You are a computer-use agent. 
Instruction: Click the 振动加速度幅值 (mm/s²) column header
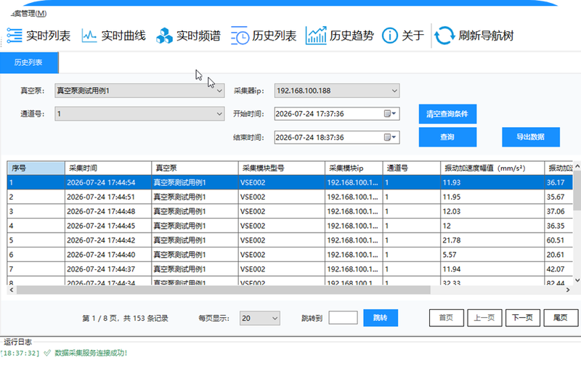click(492, 168)
